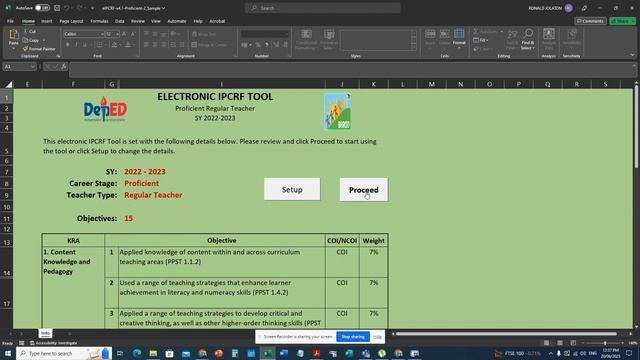The width and height of the screenshot is (640, 360).
Task: Open Microsoft Edge from the taskbar
Action: click(137, 353)
